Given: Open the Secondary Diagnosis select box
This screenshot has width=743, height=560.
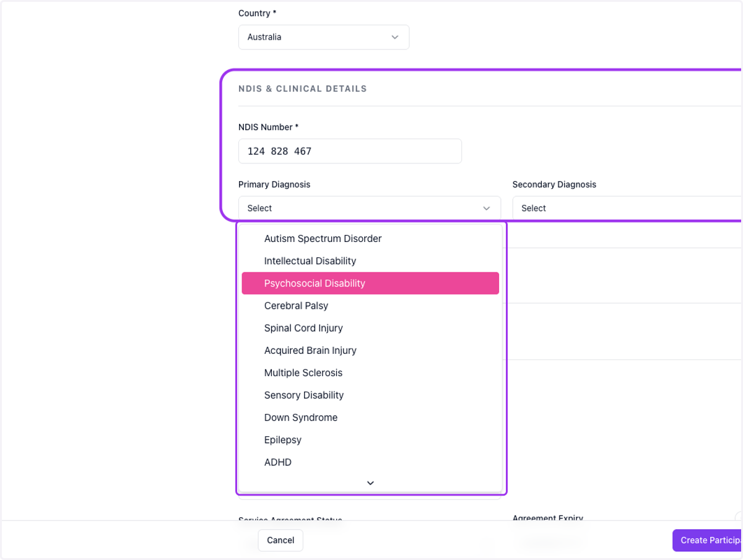Looking at the screenshot, I should tap(627, 209).
